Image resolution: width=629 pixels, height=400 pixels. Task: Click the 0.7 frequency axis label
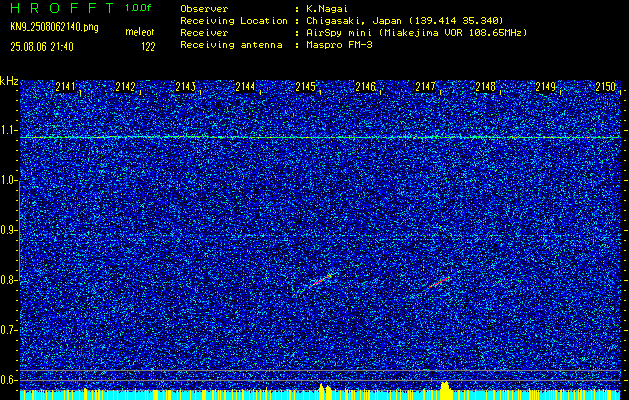tap(8, 330)
